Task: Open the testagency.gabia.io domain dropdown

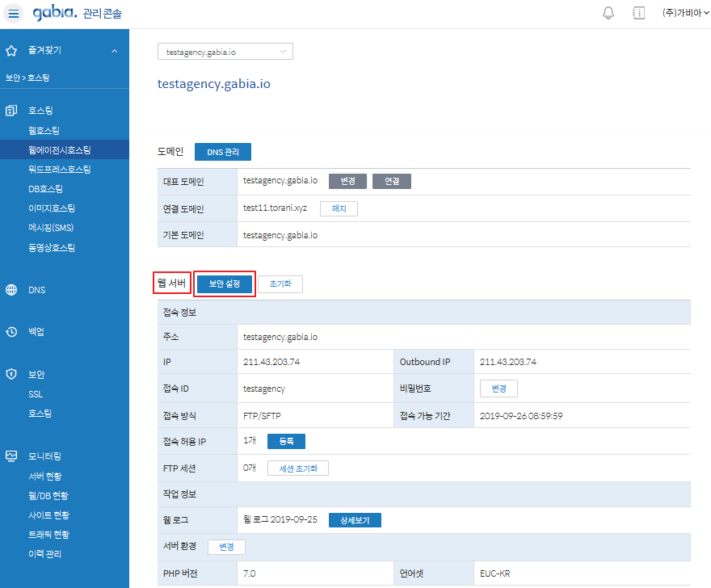Action: [225, 52]
